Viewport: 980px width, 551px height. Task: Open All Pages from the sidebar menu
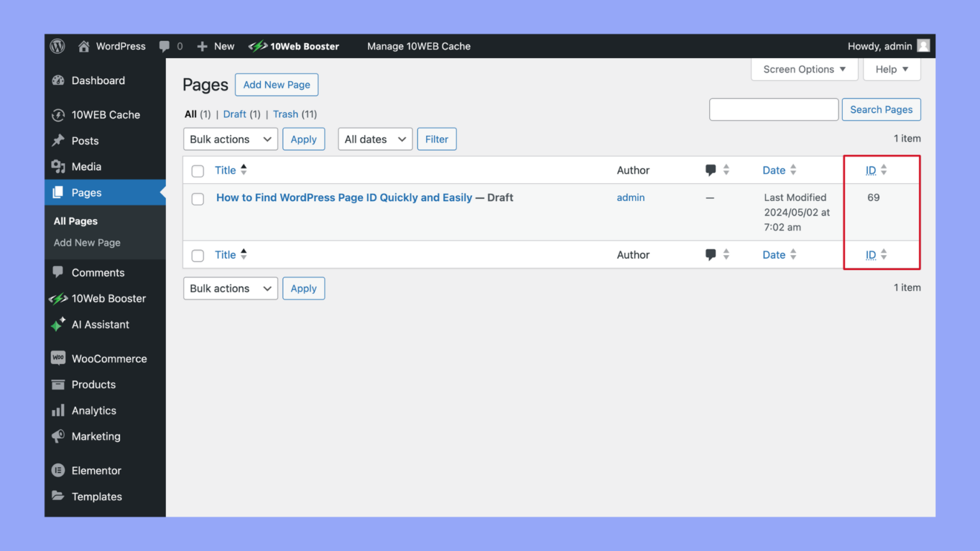click(x=75, y=221)
